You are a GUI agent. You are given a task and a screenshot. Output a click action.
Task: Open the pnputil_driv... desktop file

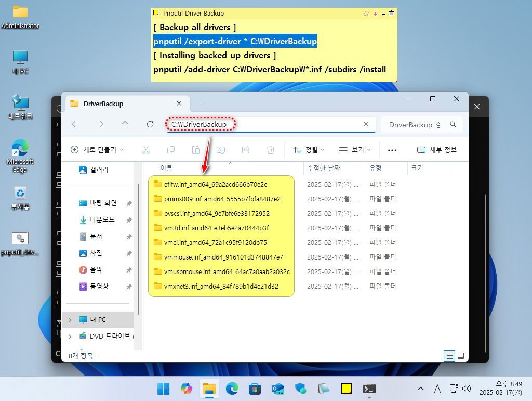[20, 244]
